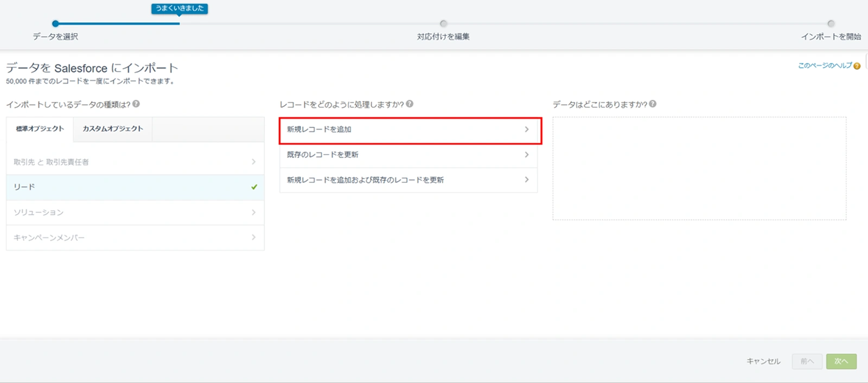Expand ソリューション row chevron
The image size is (868, 383).
click(253, 212)
